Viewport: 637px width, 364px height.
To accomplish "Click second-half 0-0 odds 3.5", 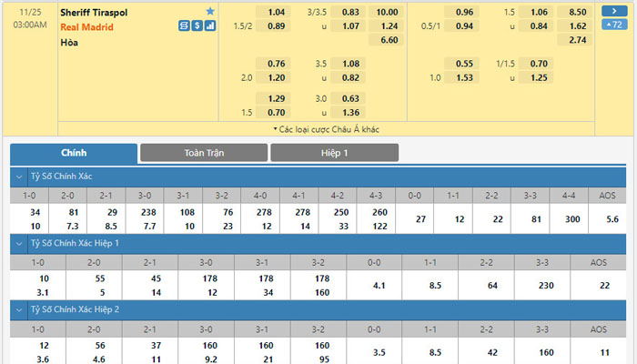I will (379, 352).
